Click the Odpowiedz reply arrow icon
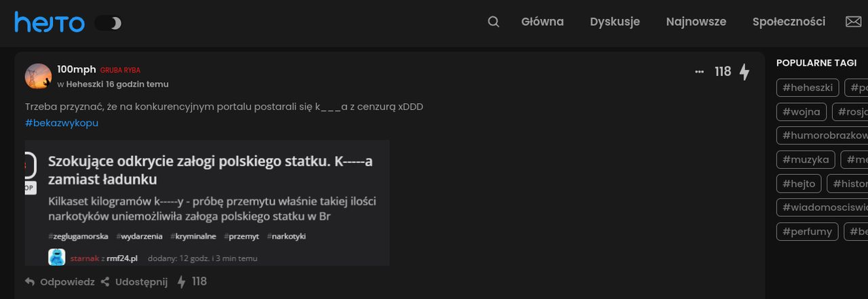 [x=30, y=281]
